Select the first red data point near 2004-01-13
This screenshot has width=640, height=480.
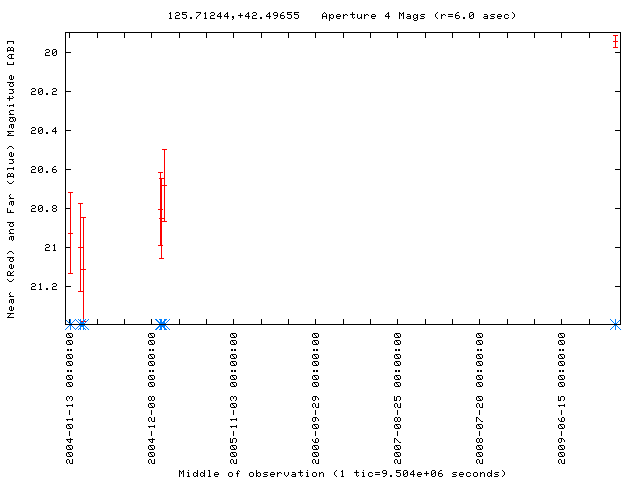tap(70, 233)
